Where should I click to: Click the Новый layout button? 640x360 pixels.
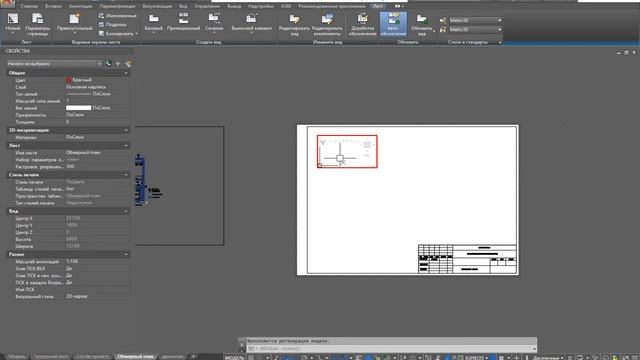tap(13, 24)
